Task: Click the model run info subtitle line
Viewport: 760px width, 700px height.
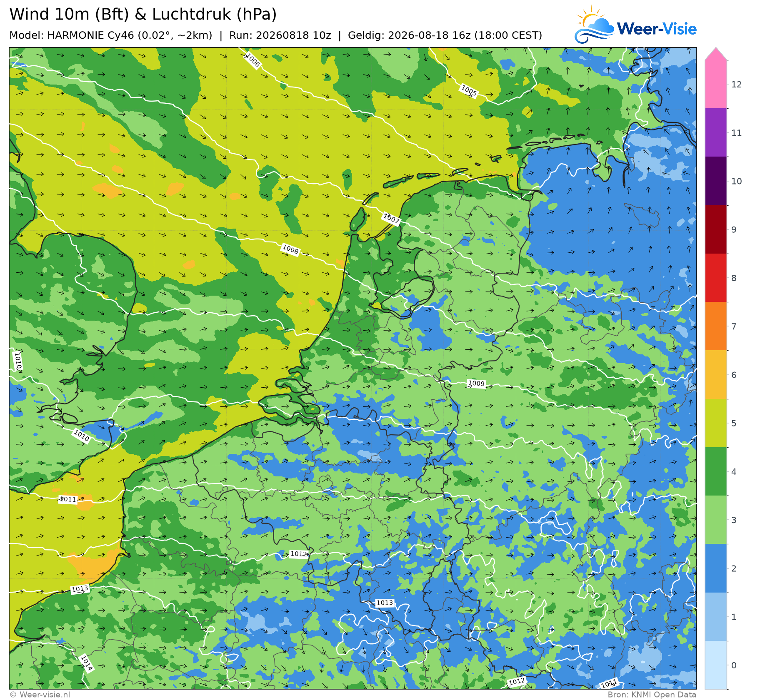Action: pos(276,35)
